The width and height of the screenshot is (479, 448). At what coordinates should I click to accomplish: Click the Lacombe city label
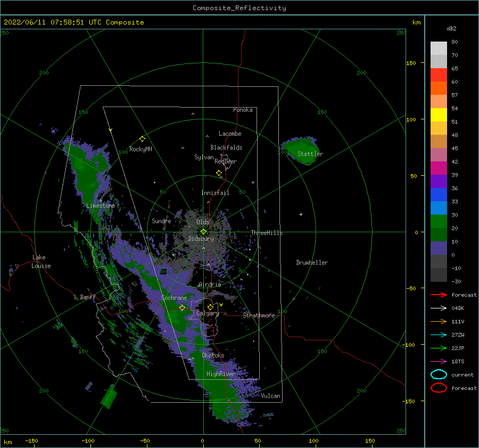coord(230,134)
